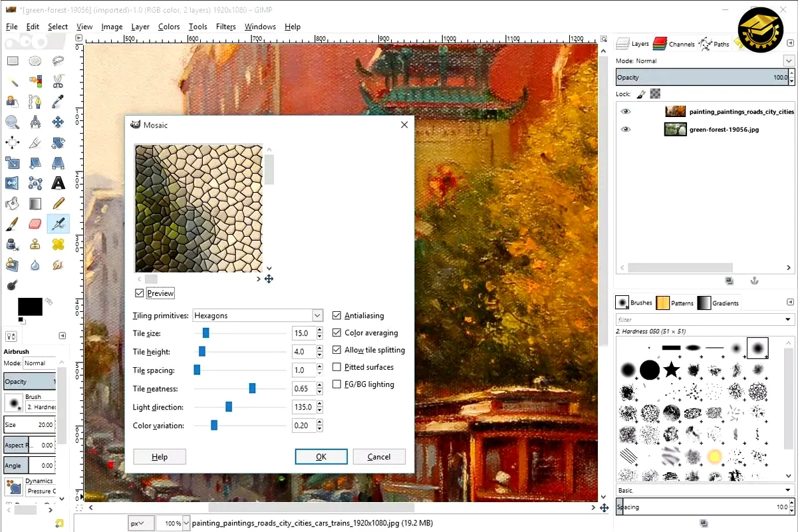Open the Brushes dock tab menu arrow

click(789, 303)
